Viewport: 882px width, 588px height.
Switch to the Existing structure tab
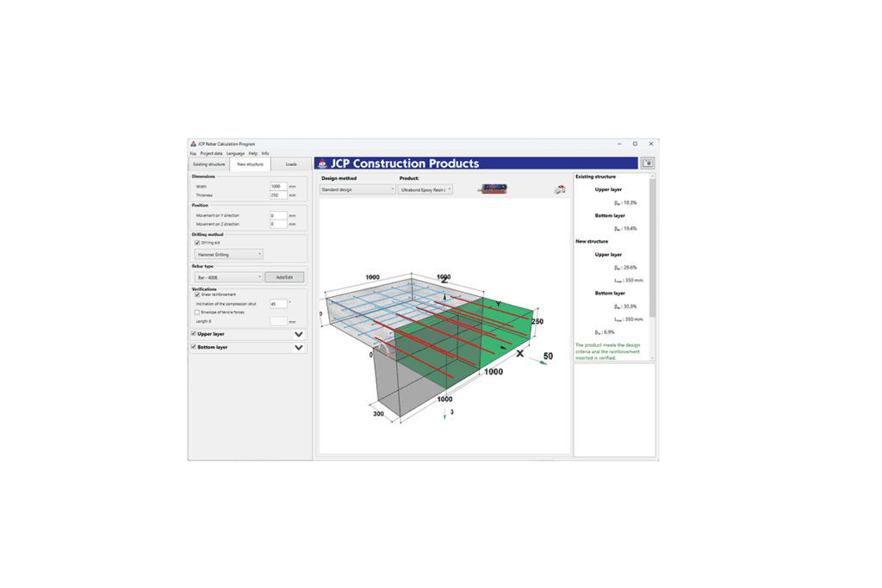[209, 164]
